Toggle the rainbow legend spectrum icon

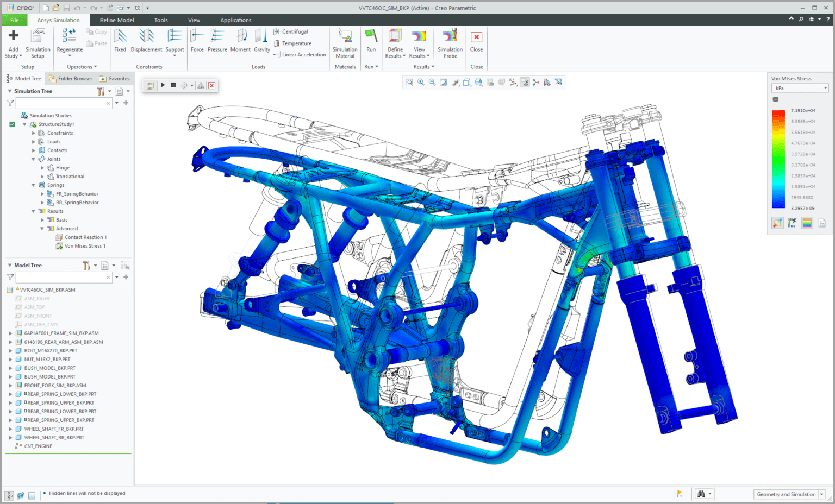(x=807, y=223)
